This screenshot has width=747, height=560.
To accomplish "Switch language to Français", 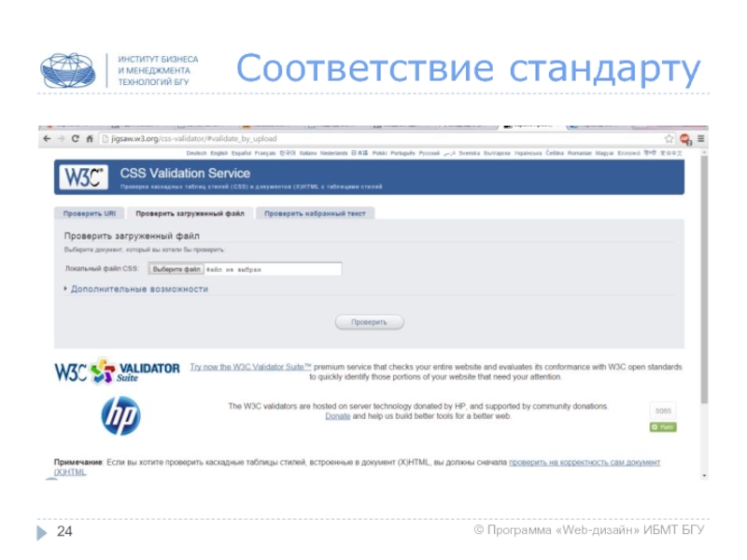I will point(265,153).
